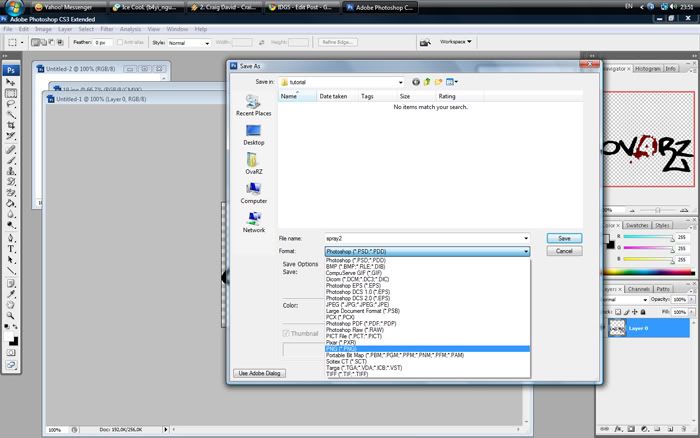Screen dimensions: 700x438
Task: Click the Refine Edge button
Action: pyautogui.click(x=338, y=42)
